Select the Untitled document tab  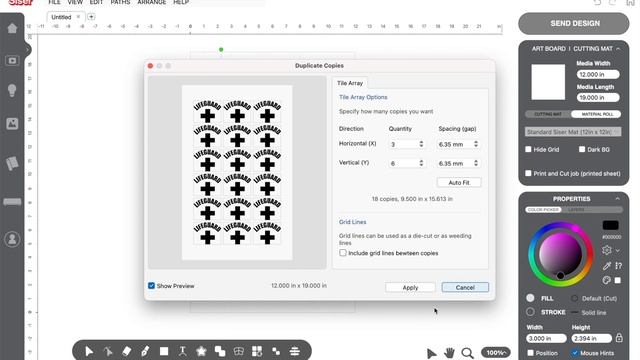click(x=61, y=17)
